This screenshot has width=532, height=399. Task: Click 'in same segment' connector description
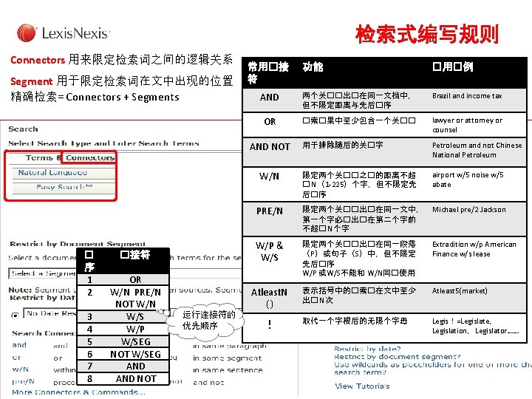click(x=227, y=358)
